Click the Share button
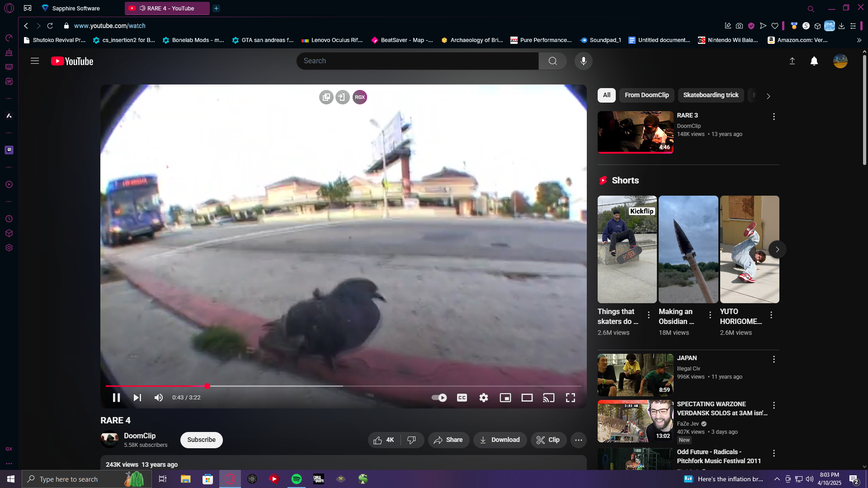 [x=448, y=440]
